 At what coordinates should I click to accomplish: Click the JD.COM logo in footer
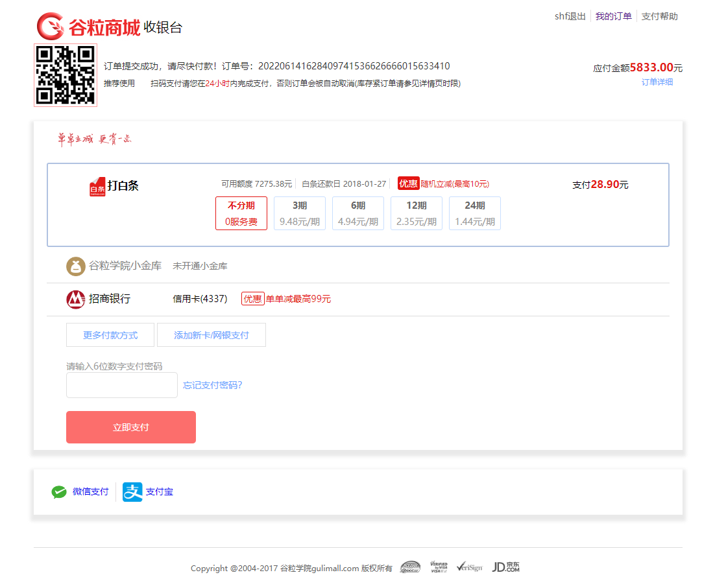pos(506,567)
